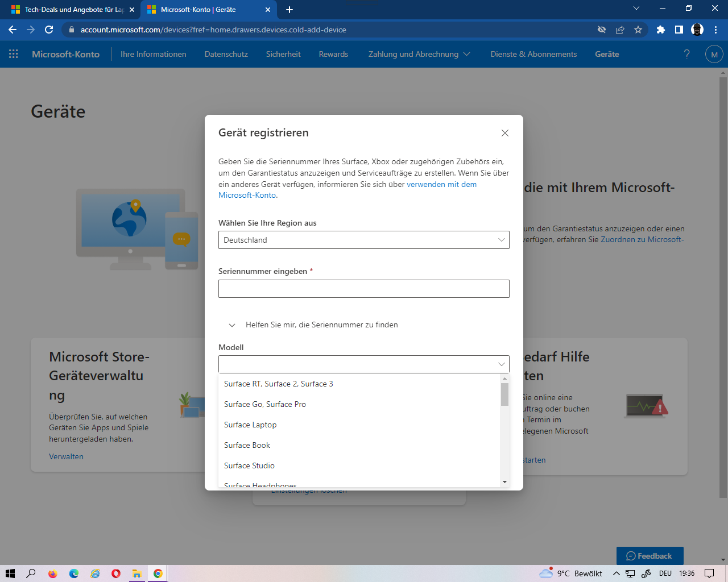Show hidden system tray icons
Viewport: 728px width, 582px height.
point(617,573)
